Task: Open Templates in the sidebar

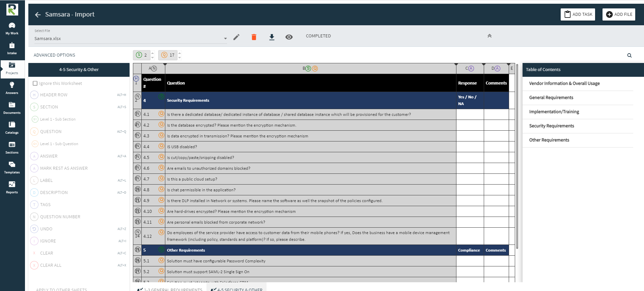Action: click(x=12, y=168)
